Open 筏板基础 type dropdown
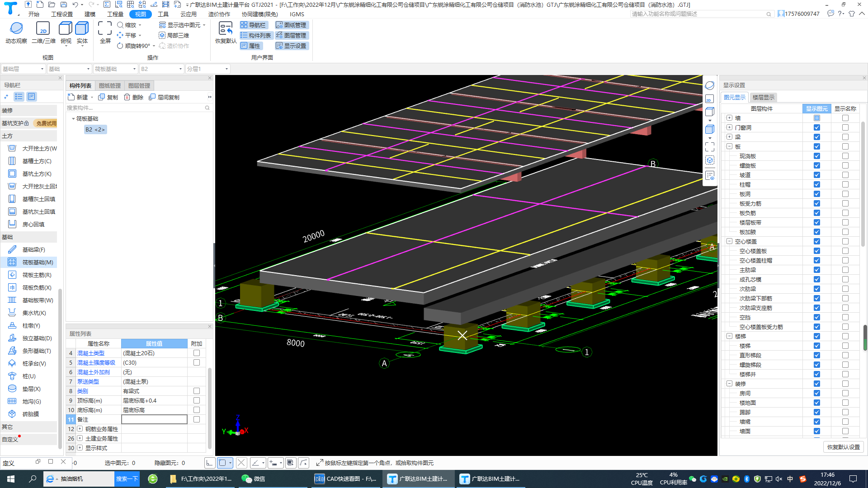 (x=115, y=69)
